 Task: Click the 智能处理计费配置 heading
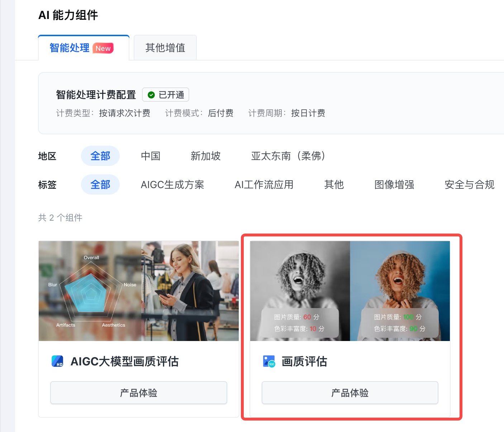pos(96,95)
